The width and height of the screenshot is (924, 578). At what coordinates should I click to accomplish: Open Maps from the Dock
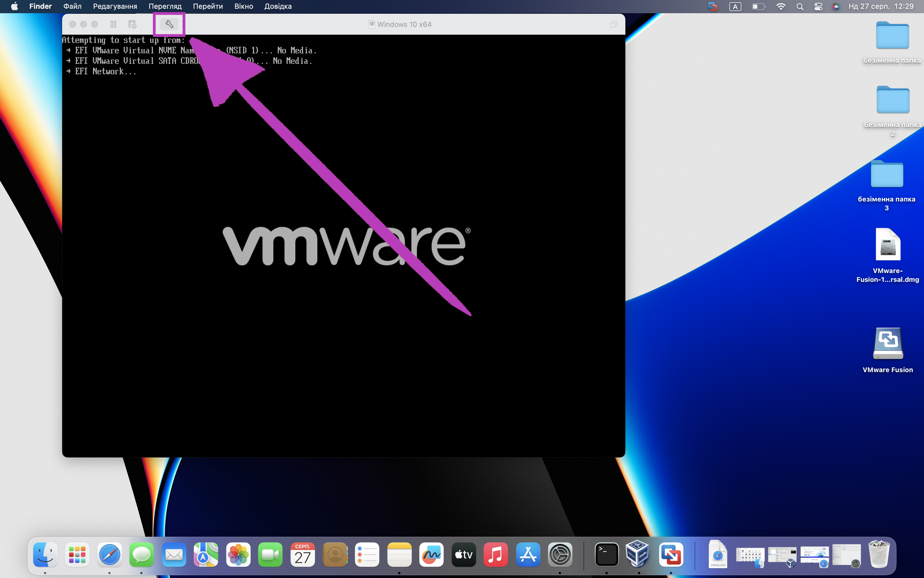pyautogui.click(x=206, y=554)
